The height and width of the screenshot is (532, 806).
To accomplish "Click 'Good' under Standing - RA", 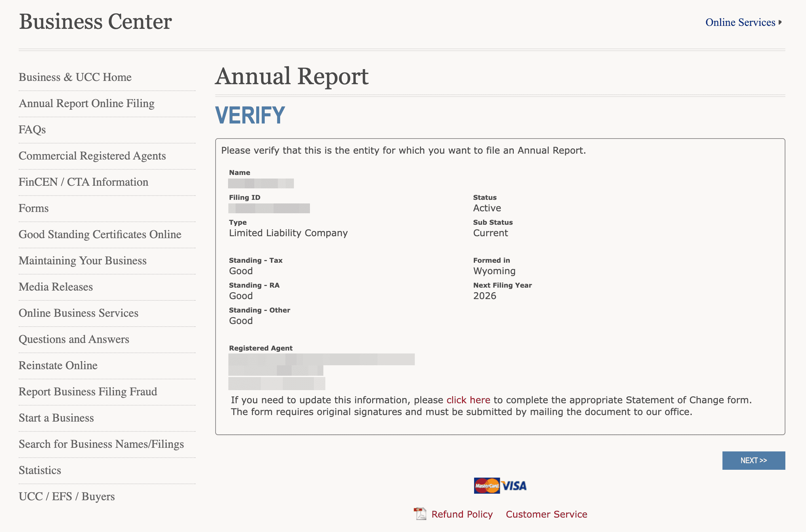I will tap(241, 296).
